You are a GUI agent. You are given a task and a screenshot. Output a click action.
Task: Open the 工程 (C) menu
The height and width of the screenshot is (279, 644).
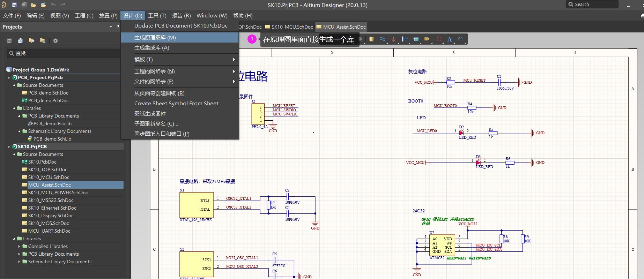84,16
